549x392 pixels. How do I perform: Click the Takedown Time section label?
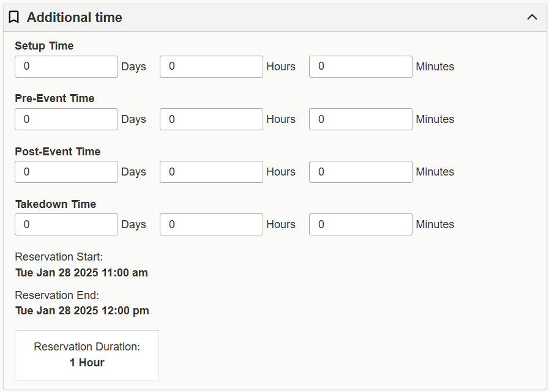pos(56,204)
